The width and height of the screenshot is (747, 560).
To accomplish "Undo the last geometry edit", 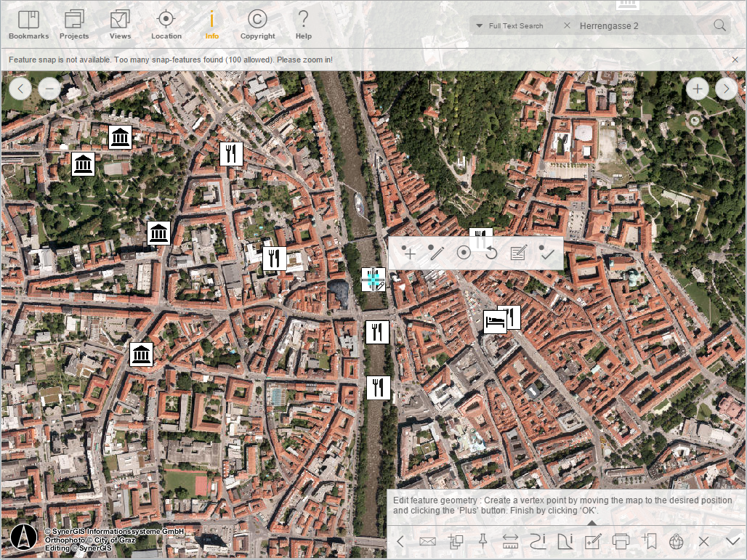I will tap(490, 253).
